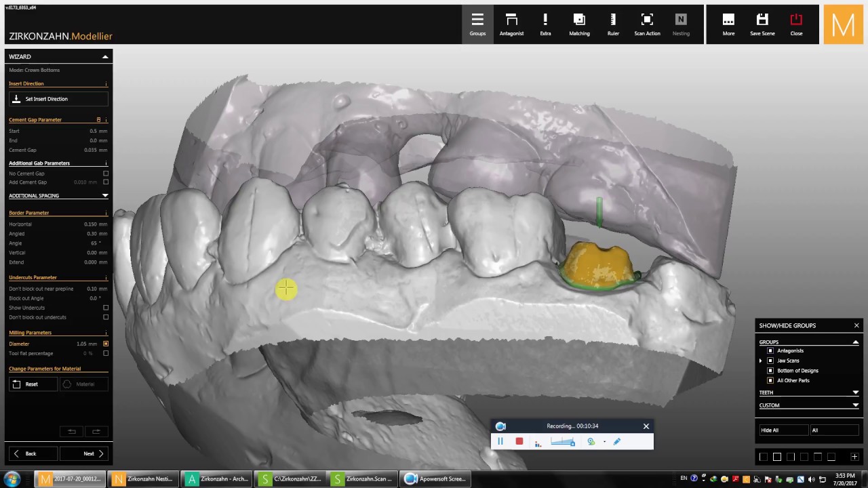Show Cement Gap Parameter info icon
Image resolution: width=868 pixels, height=488 pixels.
106,120
